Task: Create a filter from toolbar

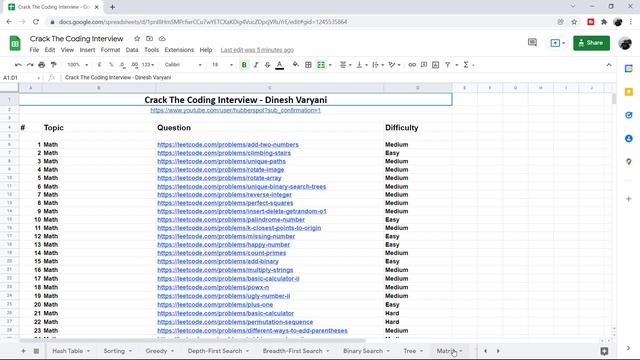Action: point(448,65)
